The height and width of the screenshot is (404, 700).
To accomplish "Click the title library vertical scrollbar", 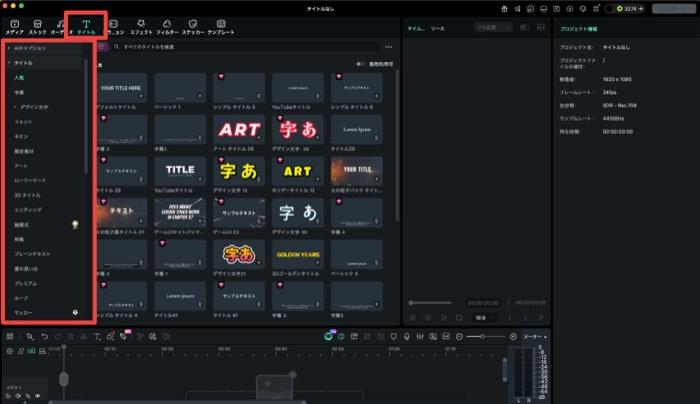I will coord(397,145).
